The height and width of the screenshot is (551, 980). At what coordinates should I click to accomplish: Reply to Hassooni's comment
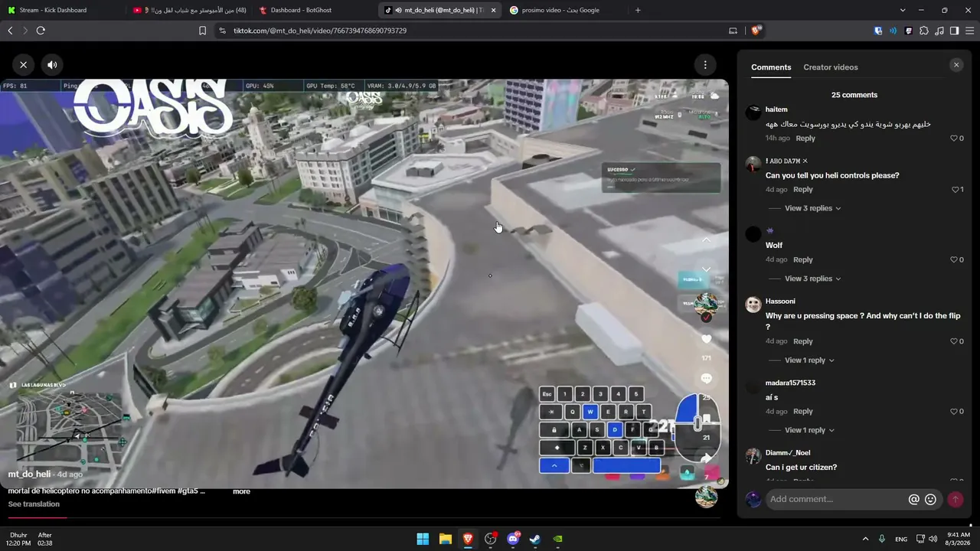pyautogui.click(x=803, y=341)
